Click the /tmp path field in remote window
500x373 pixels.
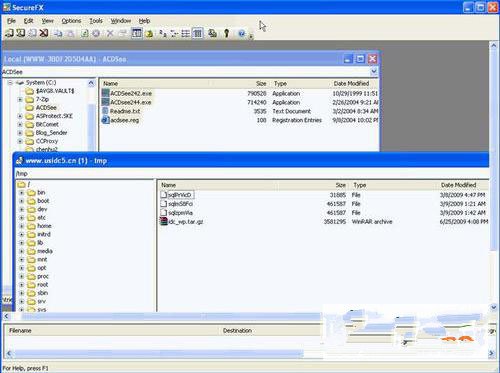click(x=252, y=173)
